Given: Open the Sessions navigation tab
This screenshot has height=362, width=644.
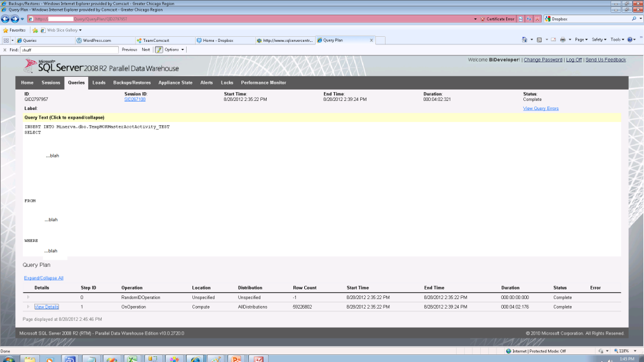Looking at the screenshot, I should (51, 83).
